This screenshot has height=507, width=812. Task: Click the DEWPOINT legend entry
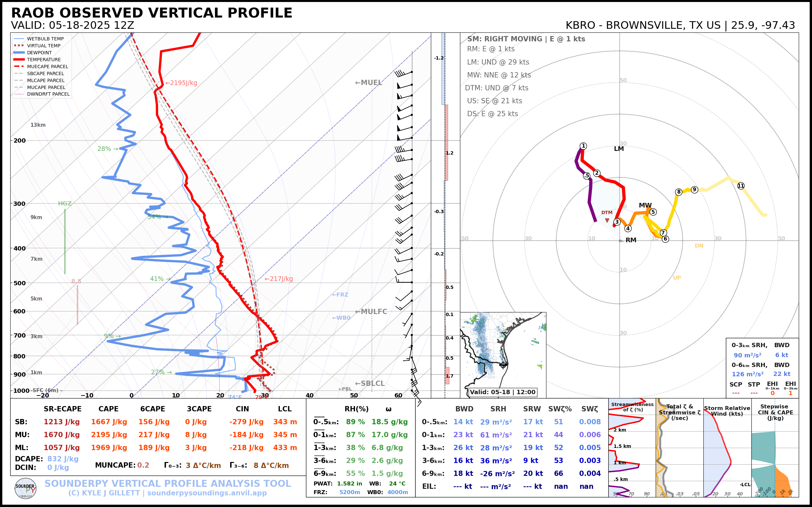coord(39,53)
